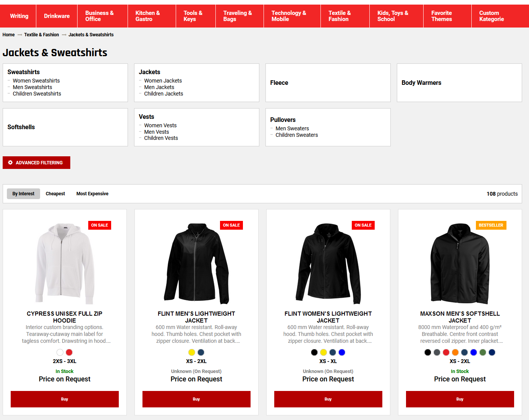This screenshot has width=529, height=420.
Task: Open Favorite Themes menu
Action: (447, 16)
